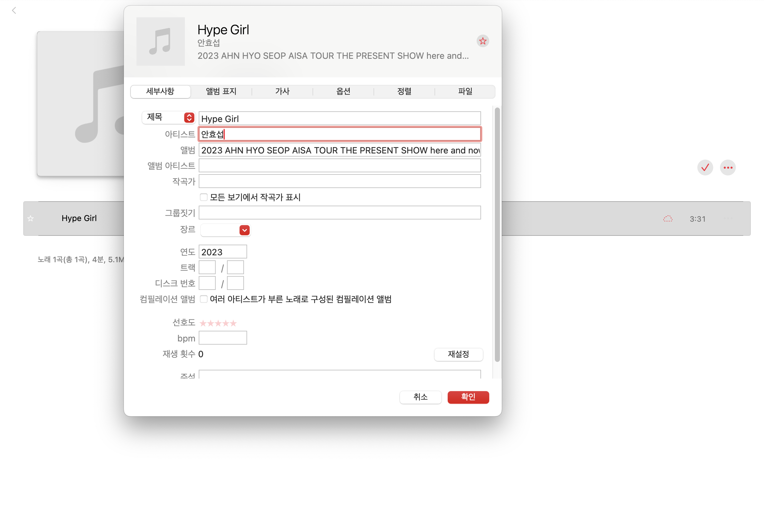Viewport: 764px width, 532px height.
Task: Click the favorite star in dialog header
Action: tap(483, 41)
